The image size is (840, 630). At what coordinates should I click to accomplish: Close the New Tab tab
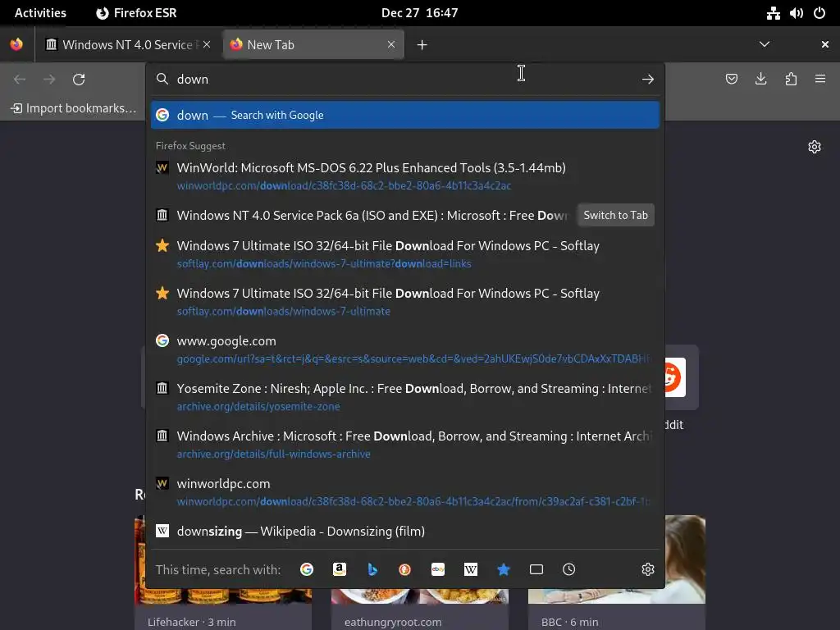(391, 44)
